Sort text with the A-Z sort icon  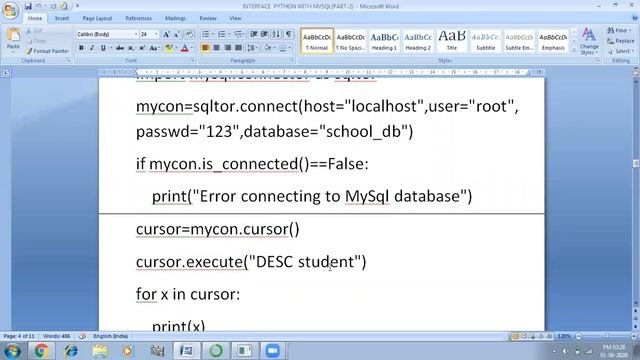[276, 34]
